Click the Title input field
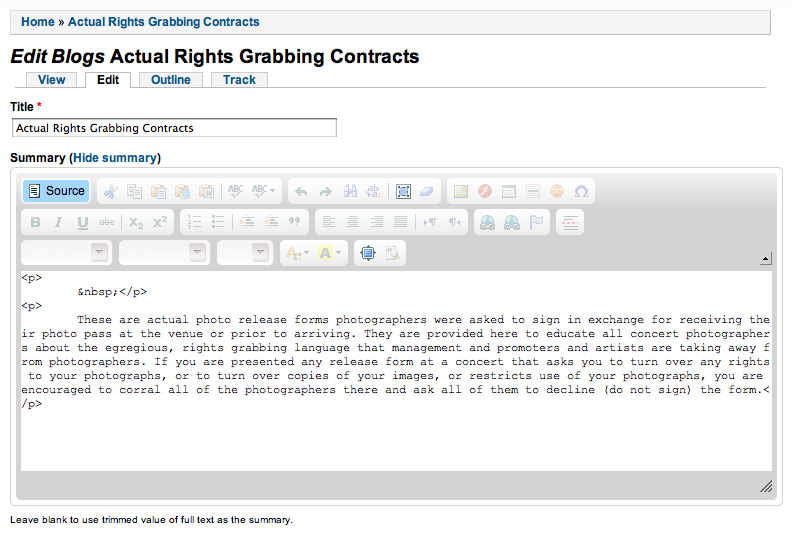Viewport: 792px width, 537px height. point(174,128)
